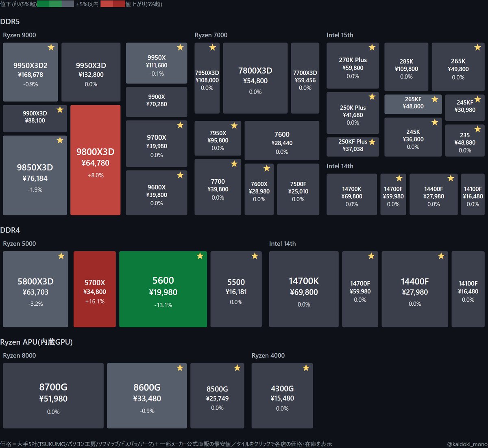Click the star on the 250K Plus tile

pyautogui.click(x=372, y=97)
